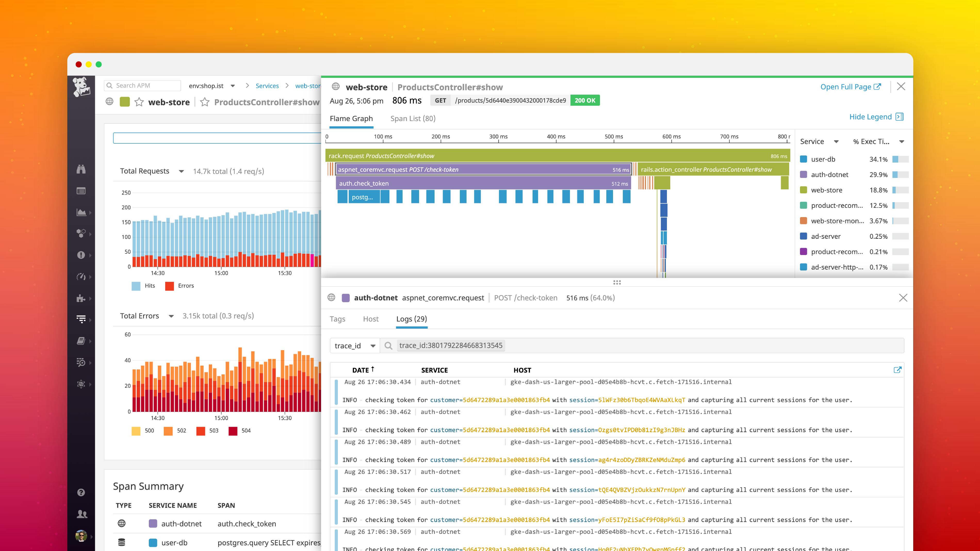This screenshot has width=980, height=551.
Task: Open the env:shop.ist environment dropdown
Action: pos(232,86)
